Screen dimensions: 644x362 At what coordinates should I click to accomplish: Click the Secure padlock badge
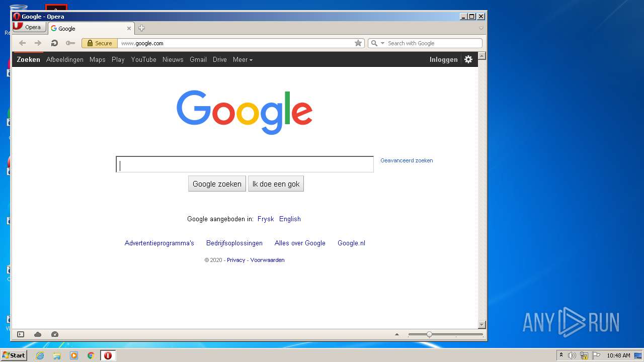(100, 43)
